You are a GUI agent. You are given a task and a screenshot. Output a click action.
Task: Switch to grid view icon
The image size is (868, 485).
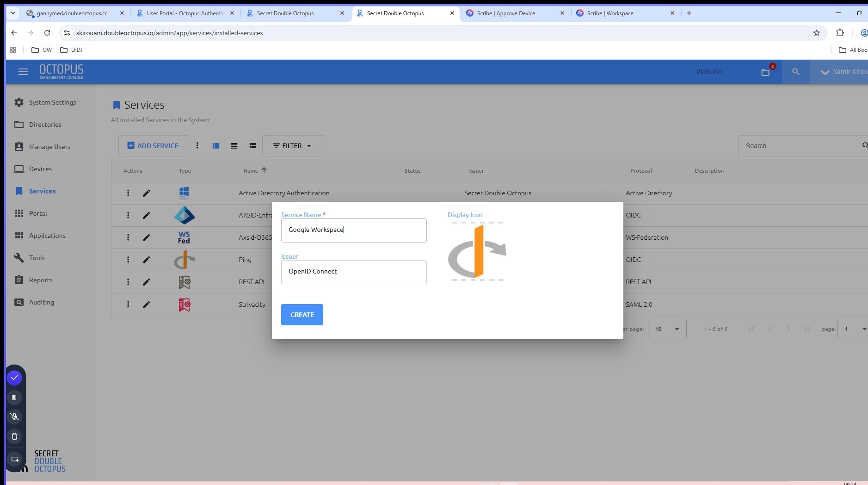click(253, 146)
